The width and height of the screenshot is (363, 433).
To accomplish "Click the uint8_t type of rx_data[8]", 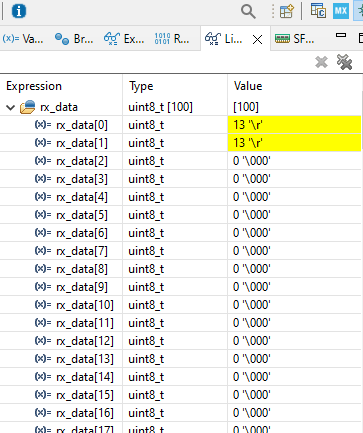I will coord(146,269).
